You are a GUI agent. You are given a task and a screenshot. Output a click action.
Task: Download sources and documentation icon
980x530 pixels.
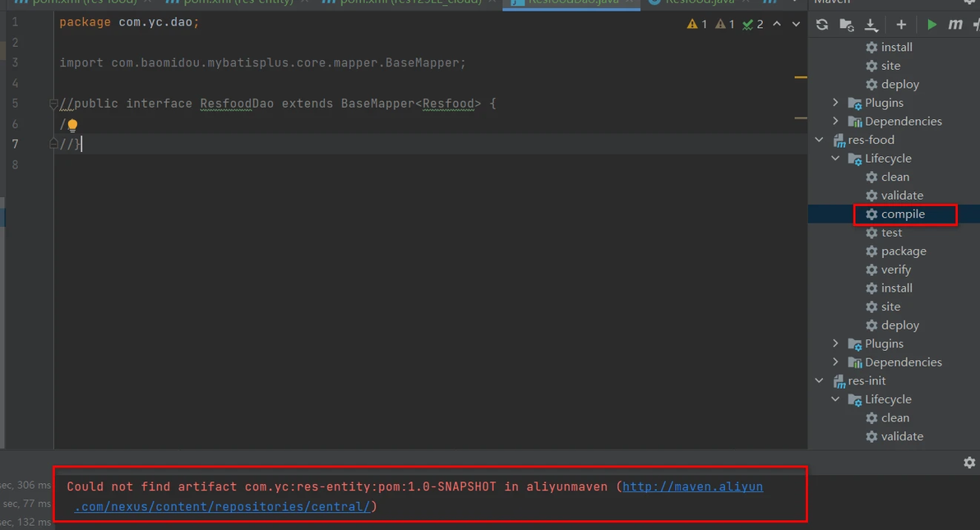[x=871, y=25]
